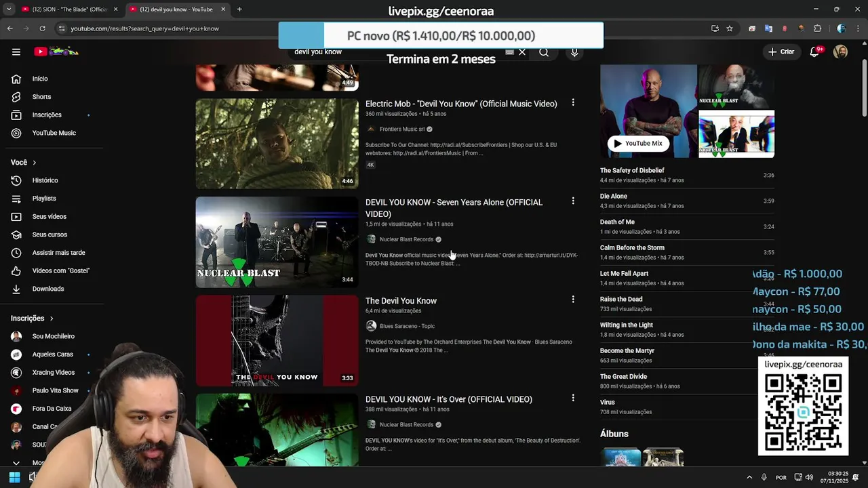
Task: Click the page vertical scrollbar
Action: [x=864, y=88]
